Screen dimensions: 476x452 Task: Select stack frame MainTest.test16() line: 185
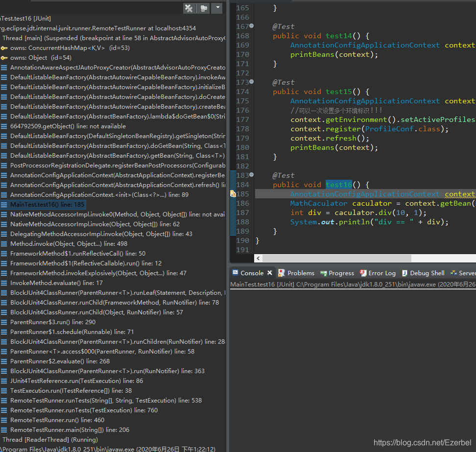[47, 205]
